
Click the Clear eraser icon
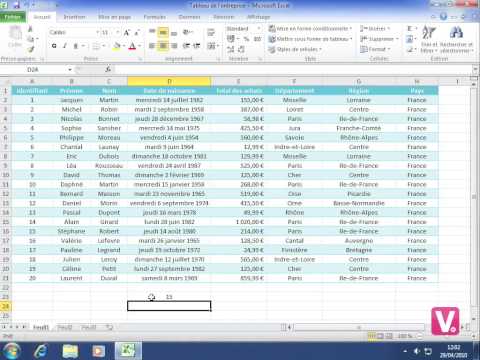click(x=410, y=50)
